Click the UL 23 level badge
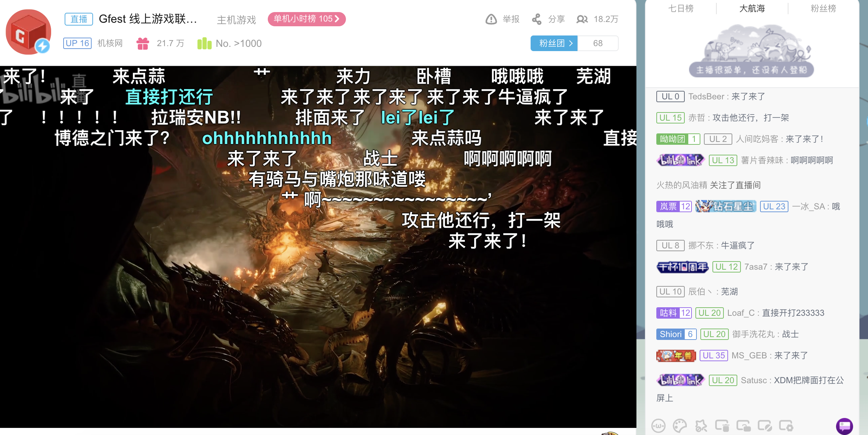Image resolution: width=868 pixels, height=435 pixels. point(774,207)
